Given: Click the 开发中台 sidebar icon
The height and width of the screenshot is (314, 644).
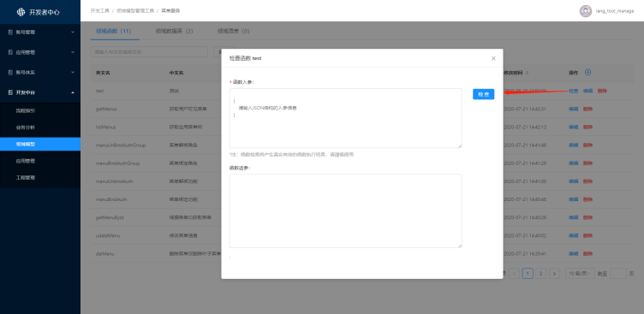Looking at the screenshot, I should (10, 92).
